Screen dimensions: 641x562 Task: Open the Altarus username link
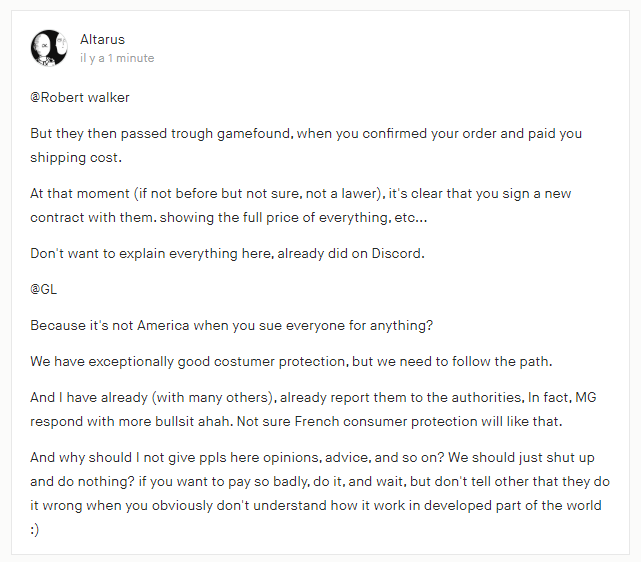point(102,39)
